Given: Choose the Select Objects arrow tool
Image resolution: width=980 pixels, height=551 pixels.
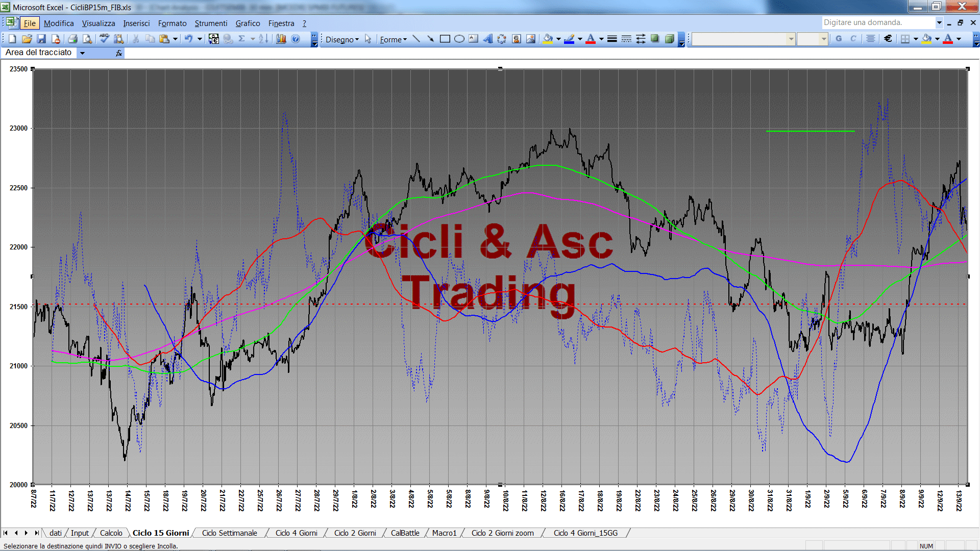Looking at the screenshot, I should 368,39.
